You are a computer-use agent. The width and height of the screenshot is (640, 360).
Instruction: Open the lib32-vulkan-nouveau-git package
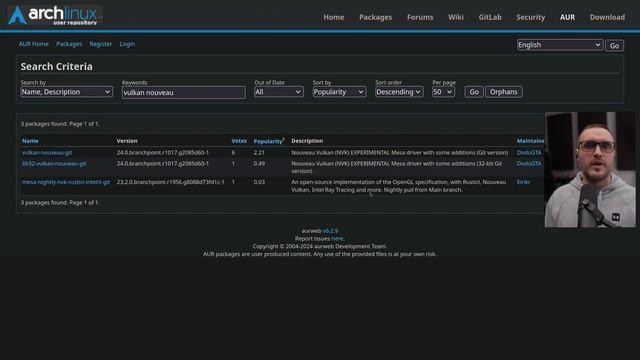click(x=54, y=163)
